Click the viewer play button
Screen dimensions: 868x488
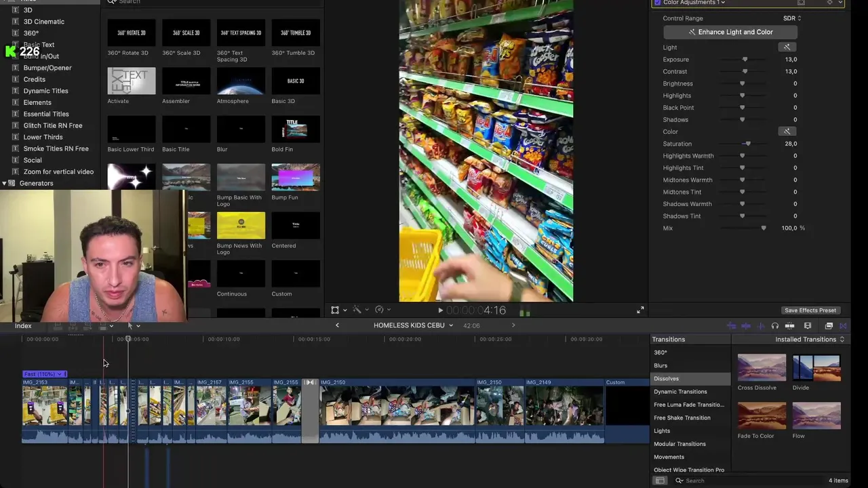click(x=440, y=310)
